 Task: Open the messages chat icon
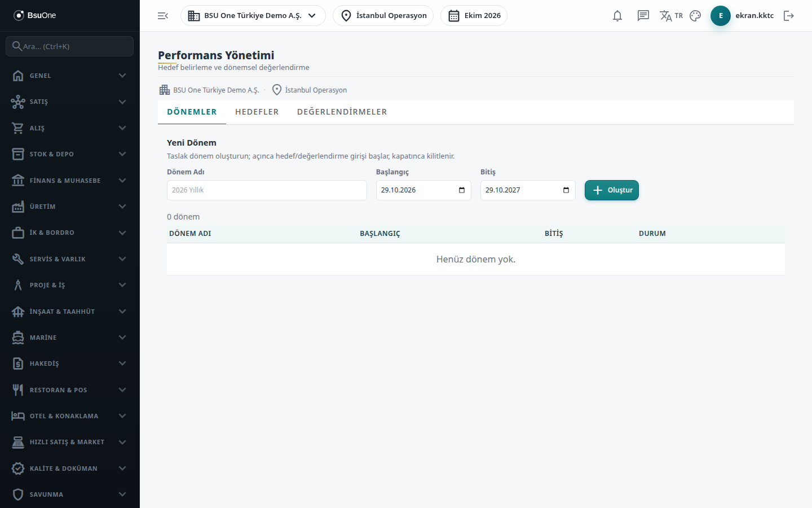point(643,16)
